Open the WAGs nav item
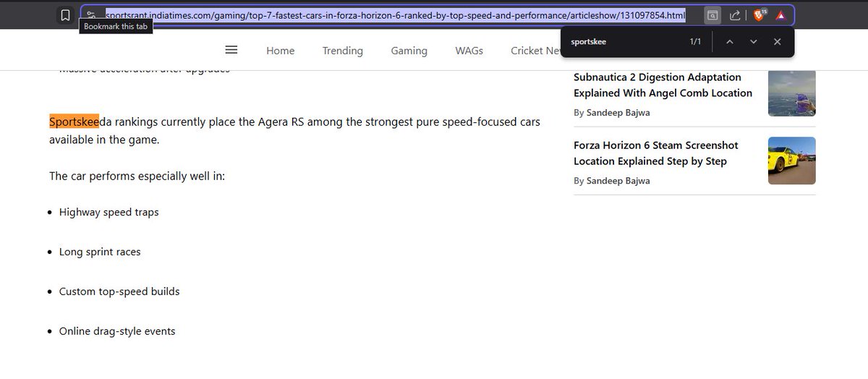The image size is (868, 379). tap(469, 51)
